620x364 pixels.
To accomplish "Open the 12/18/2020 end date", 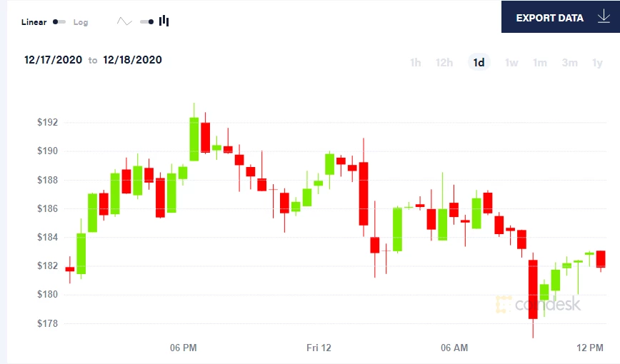I will pyautogui.click(x=132, y=60).
